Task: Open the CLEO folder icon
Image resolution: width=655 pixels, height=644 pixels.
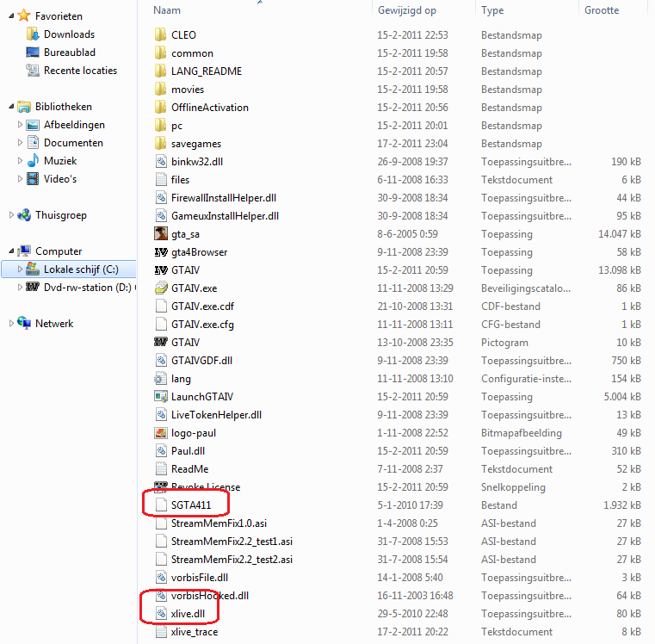Action: coord(161,34)
